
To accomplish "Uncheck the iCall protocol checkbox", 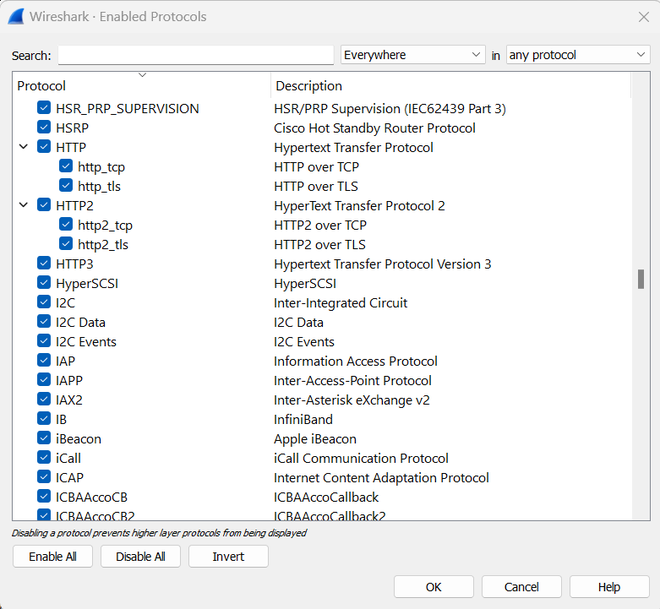I will tap(44, 457).
